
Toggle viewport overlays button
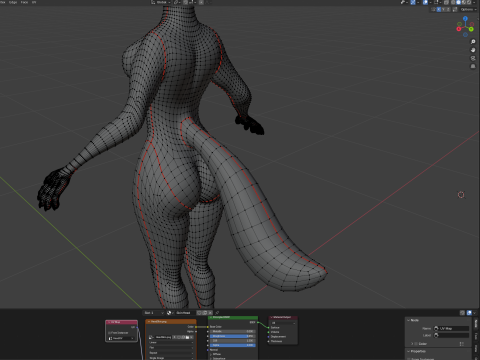tap(425, 2)
